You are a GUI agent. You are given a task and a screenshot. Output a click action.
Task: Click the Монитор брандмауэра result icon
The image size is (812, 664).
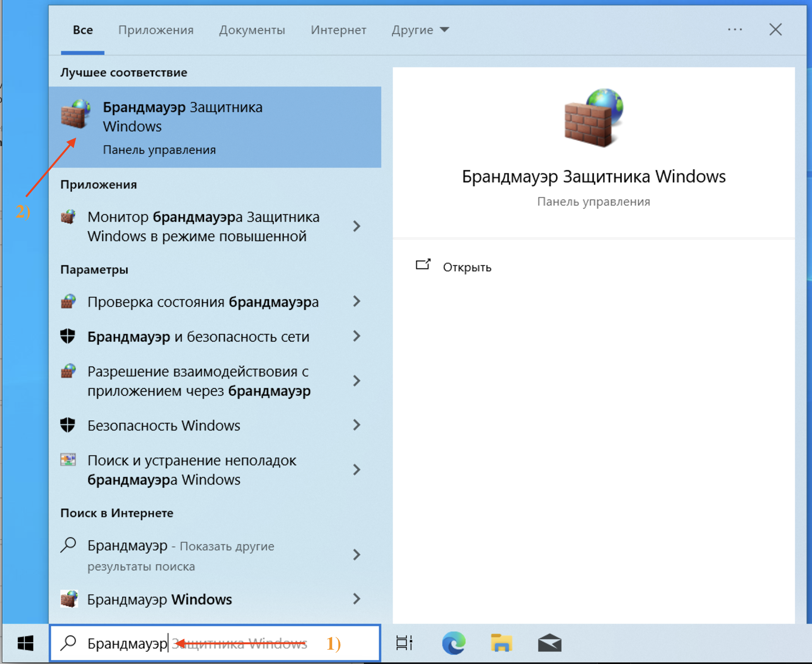click(x=68, y=217)
